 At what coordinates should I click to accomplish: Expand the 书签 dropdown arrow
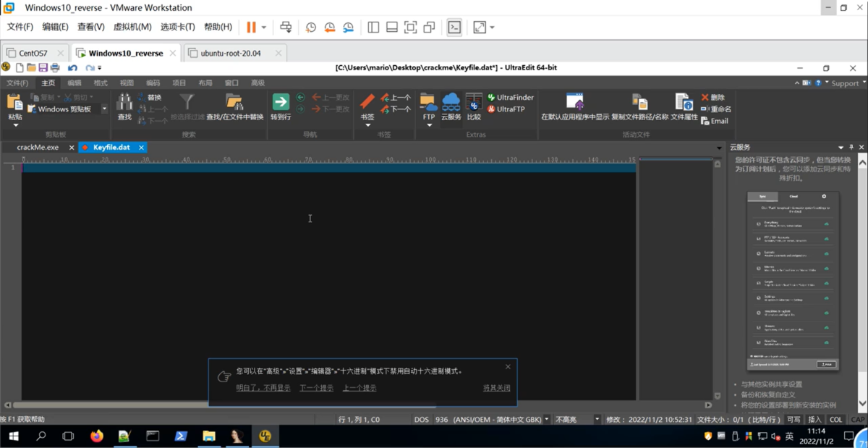click(x=367, y=125)
